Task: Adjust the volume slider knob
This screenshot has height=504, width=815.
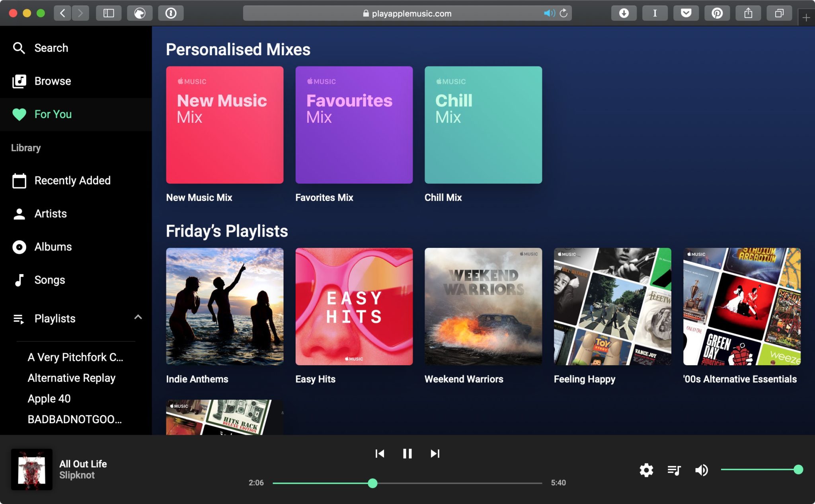Action: click(x=798, y=470)
